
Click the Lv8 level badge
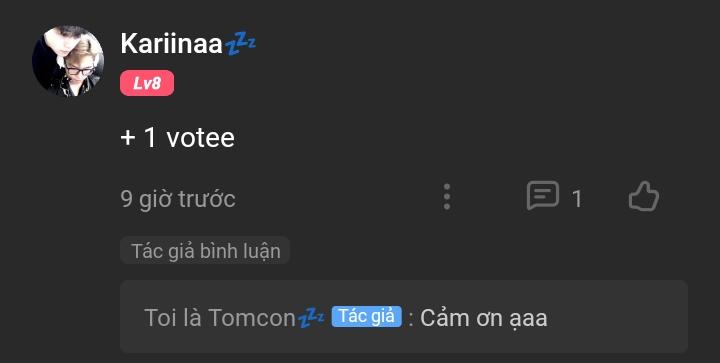point(147,83)
